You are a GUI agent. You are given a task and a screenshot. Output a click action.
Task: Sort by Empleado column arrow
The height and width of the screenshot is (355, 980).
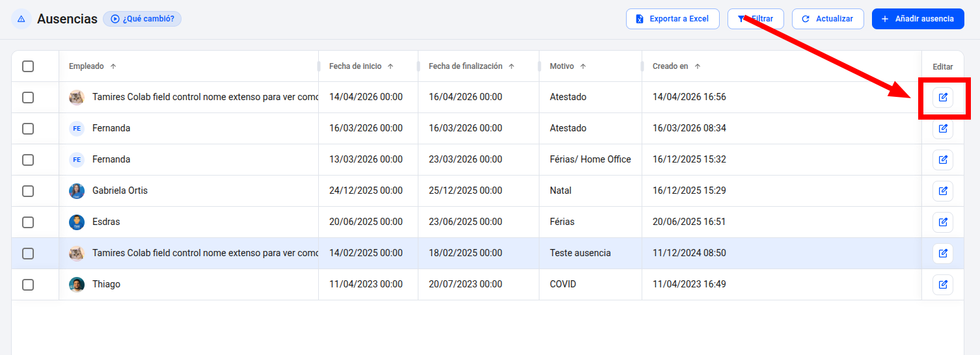tap(113, 66)
